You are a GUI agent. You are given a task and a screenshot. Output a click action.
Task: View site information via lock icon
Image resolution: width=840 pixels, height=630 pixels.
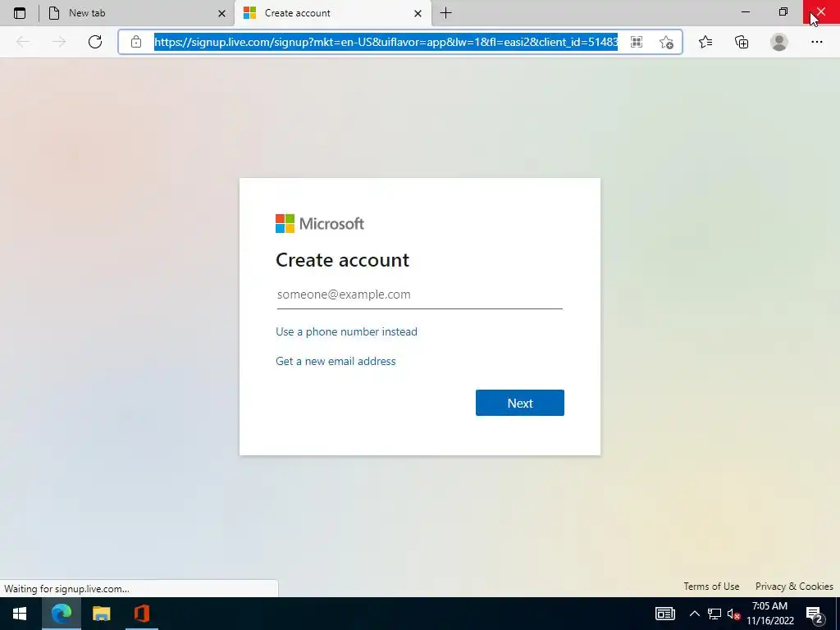click(x=136, y=42)
